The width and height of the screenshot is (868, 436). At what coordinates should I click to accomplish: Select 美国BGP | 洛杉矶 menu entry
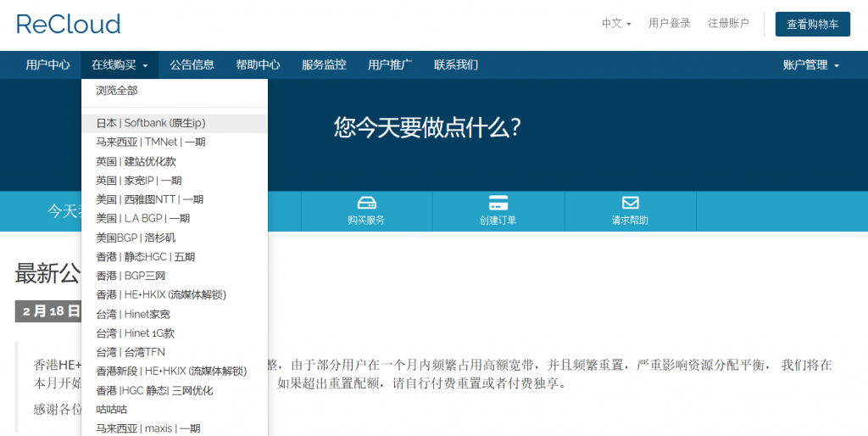tap(175, 238)
